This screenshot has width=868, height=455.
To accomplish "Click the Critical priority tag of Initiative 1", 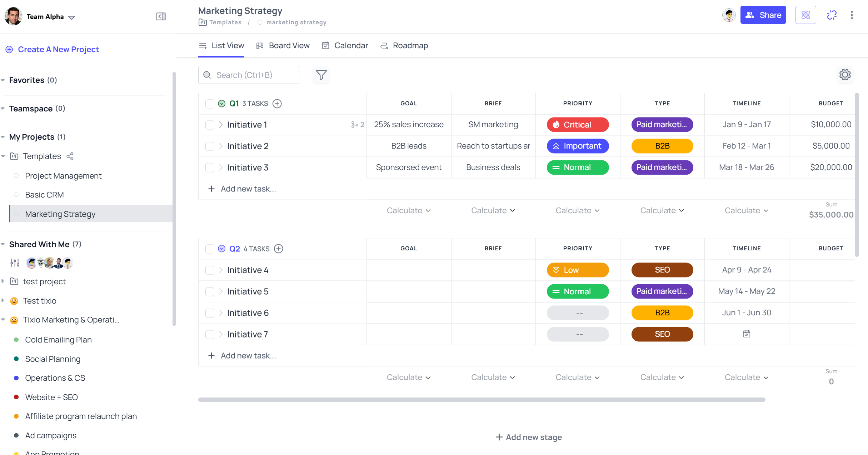I will point(578,125).
